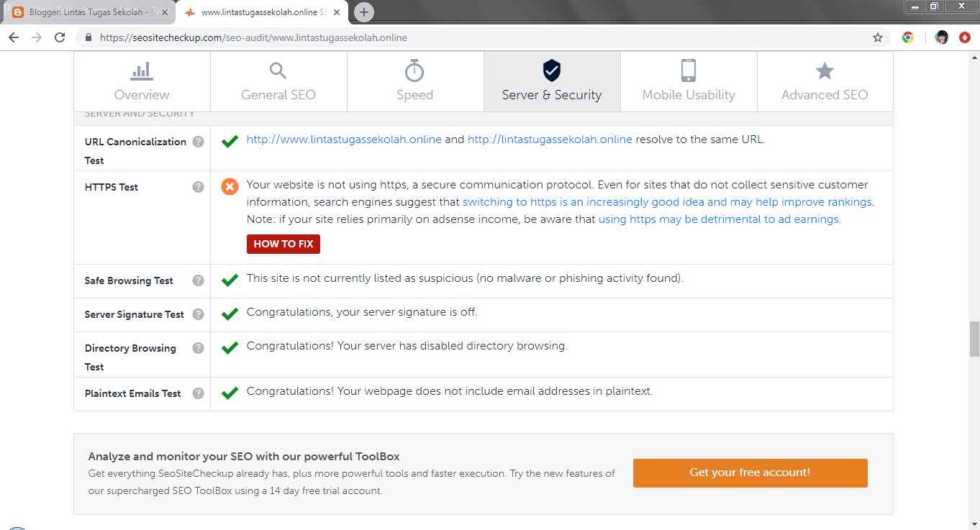This screenshot has width=980, height=530.
Task: Click the help icon beside Plaintext Emails Test
Action: click(198, 393)
